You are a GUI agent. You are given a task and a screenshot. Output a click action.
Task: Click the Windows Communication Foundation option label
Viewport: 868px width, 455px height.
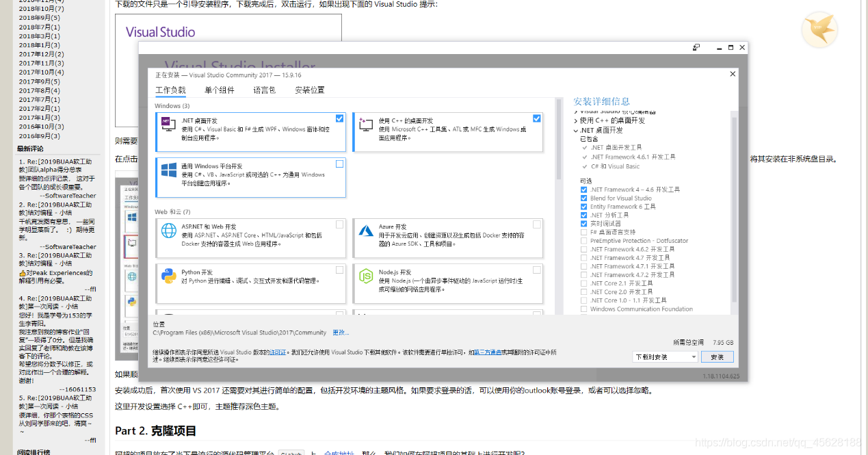[x=642, y=309]
